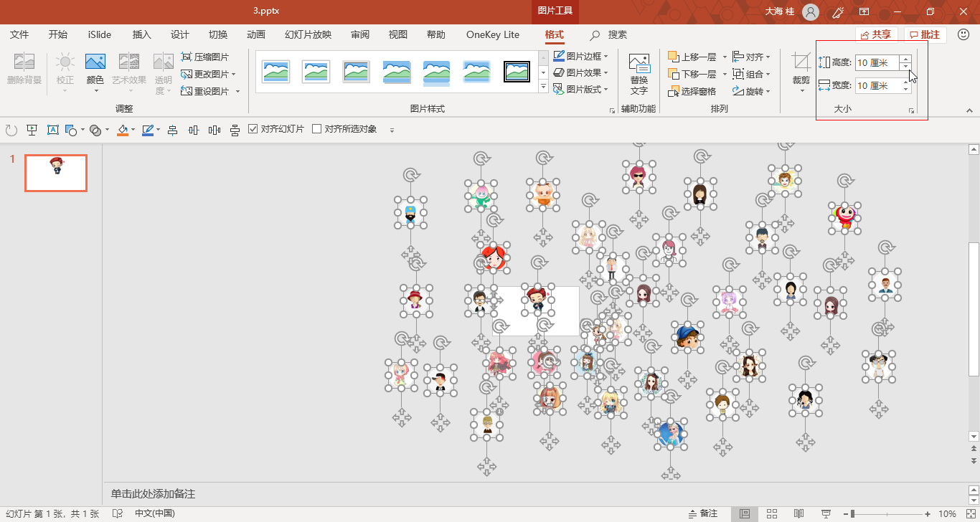
Task: Switch to the 幻灯片放映 tab
Action: pyautogui.click(x=308, y=34)
